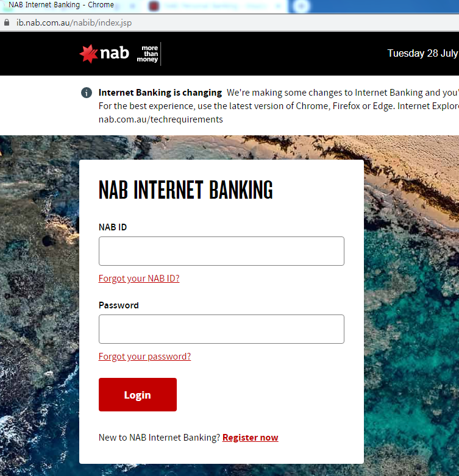Screen dimensions: 459x476
Task: Click the 'more than money' tagline graphic
Action: [148, 54]
